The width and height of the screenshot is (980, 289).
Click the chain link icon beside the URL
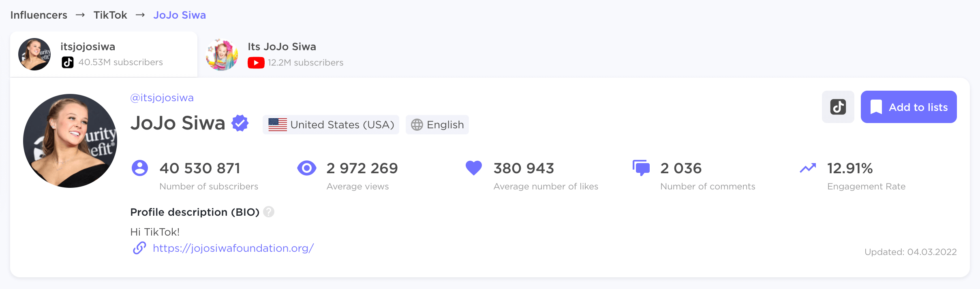pos(139,248)
